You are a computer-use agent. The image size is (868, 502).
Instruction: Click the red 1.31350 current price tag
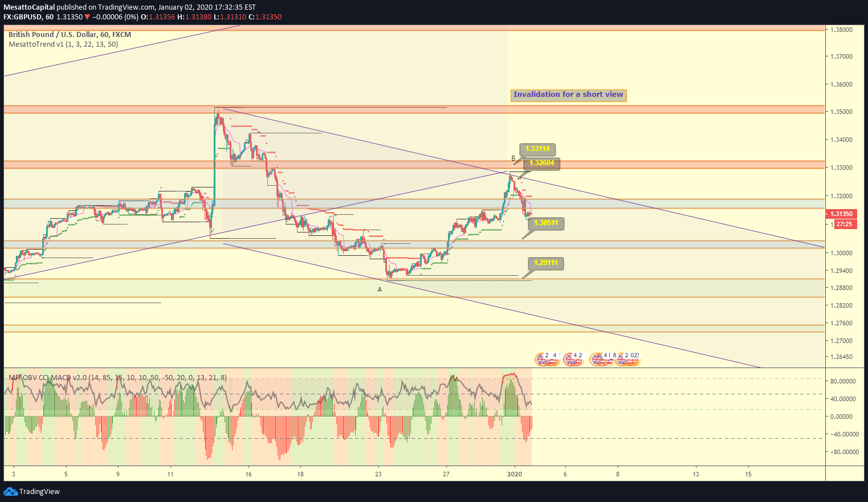tap(841, 214)
